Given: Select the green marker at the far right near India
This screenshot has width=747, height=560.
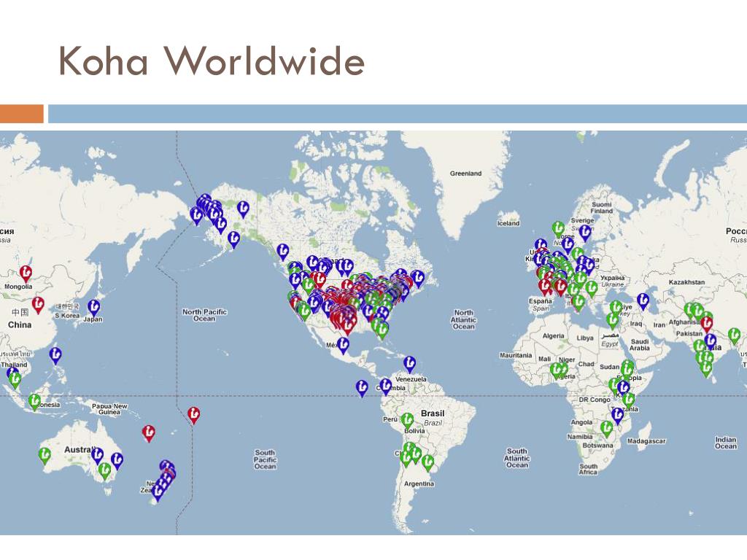Looking at the screenshot, I should click(734, 335).
